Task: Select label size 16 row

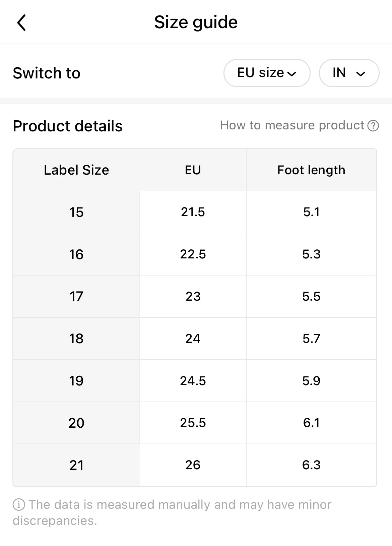Action: (x=76, y=254)
